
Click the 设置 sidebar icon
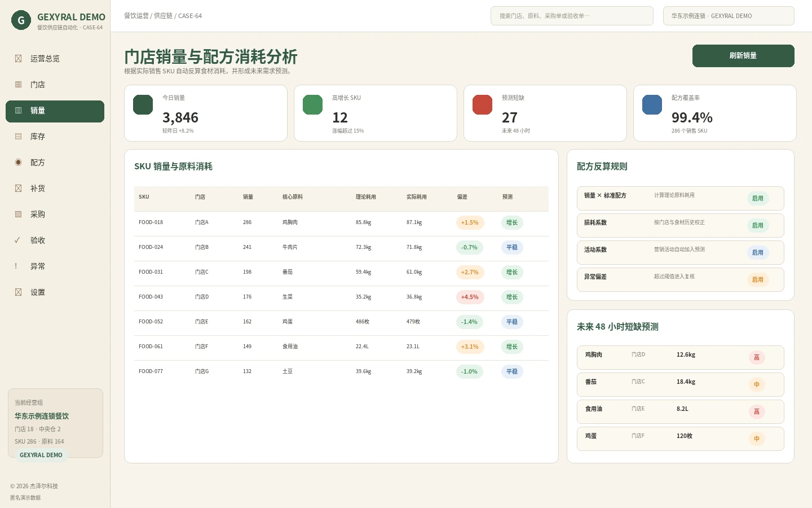[18, 292]
